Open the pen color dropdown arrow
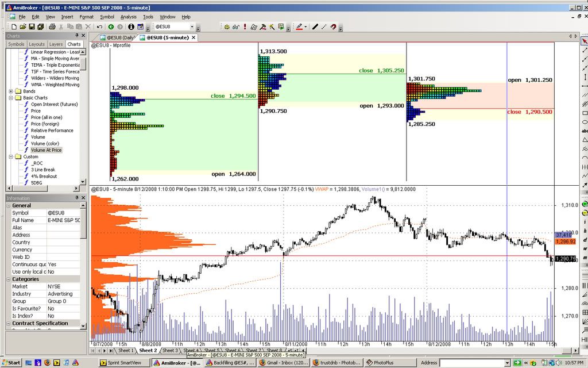Viewport: 588px width, 368px height. click(x=305, y=26)
